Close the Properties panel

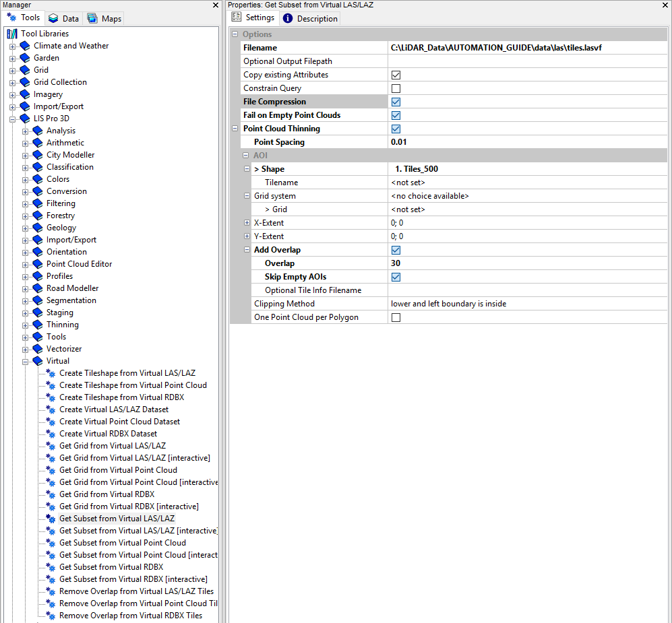[665, 5]
